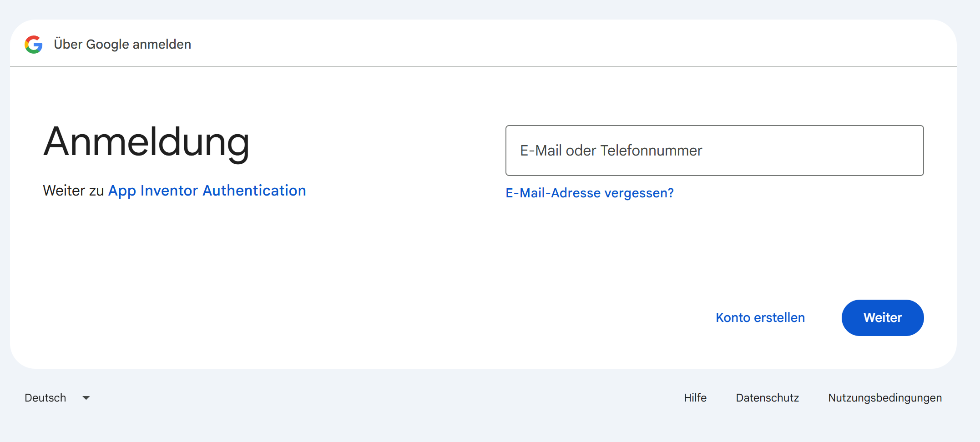The height and width of the screenshot is (442, 980).
Task: Click the Über Google anmelden header text
Action: [122, 44]
